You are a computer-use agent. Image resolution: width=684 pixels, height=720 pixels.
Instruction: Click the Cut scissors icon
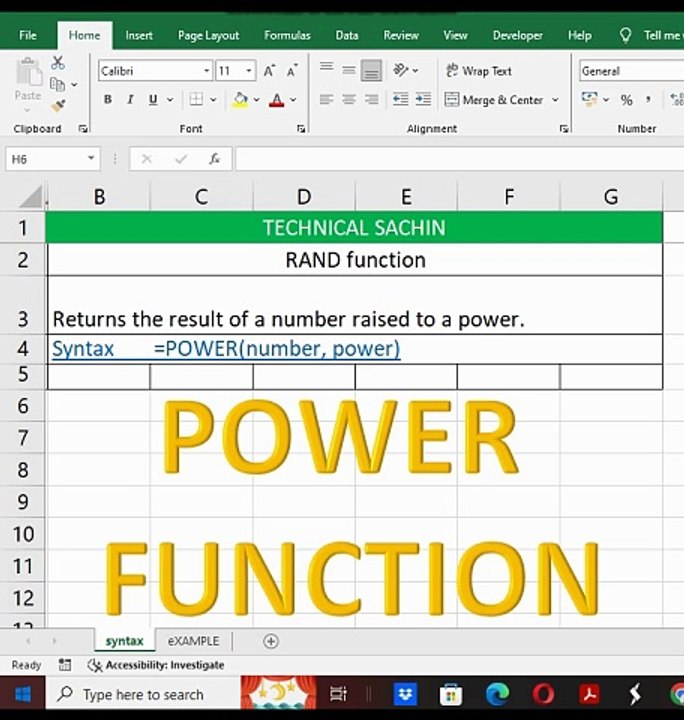(x=58, y=63)
